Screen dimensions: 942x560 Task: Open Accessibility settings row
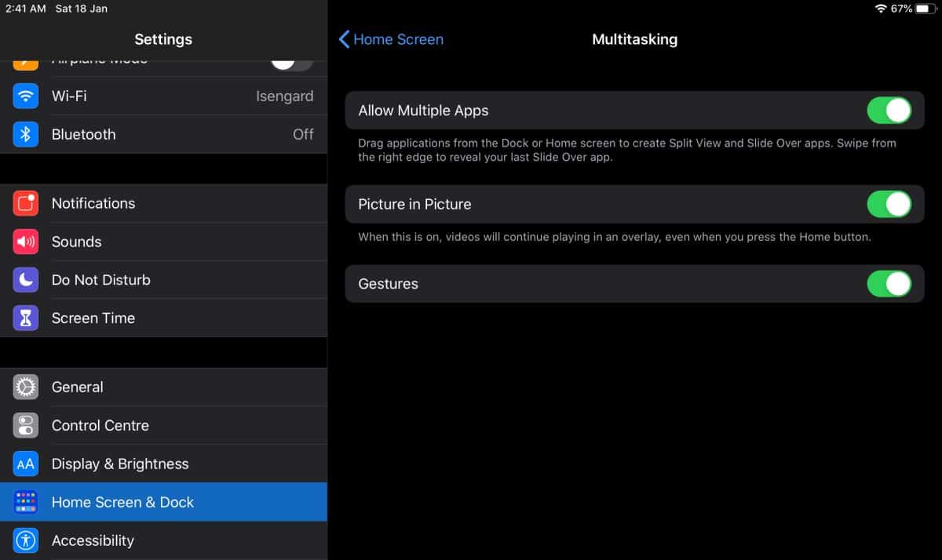pyautogui.click(x=163, y=540)
